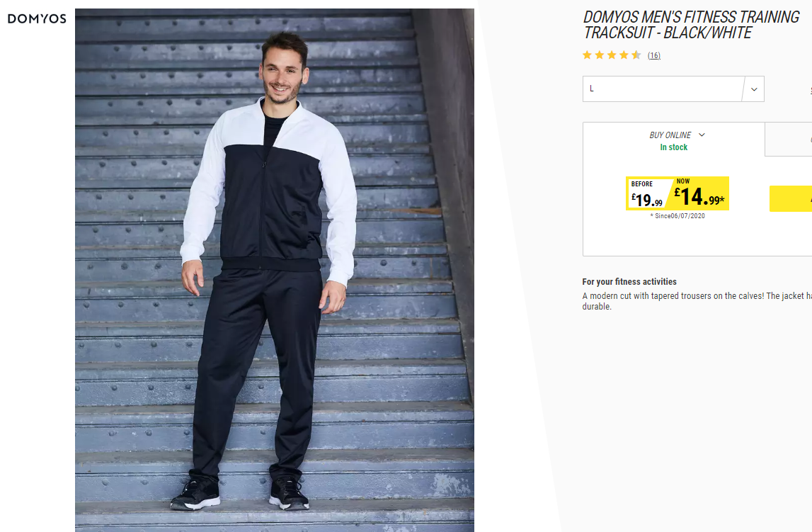Image resolution: width=812 pixels, height=532 pixels.
Task: Click the first rating star
Action: click(588, 55)
